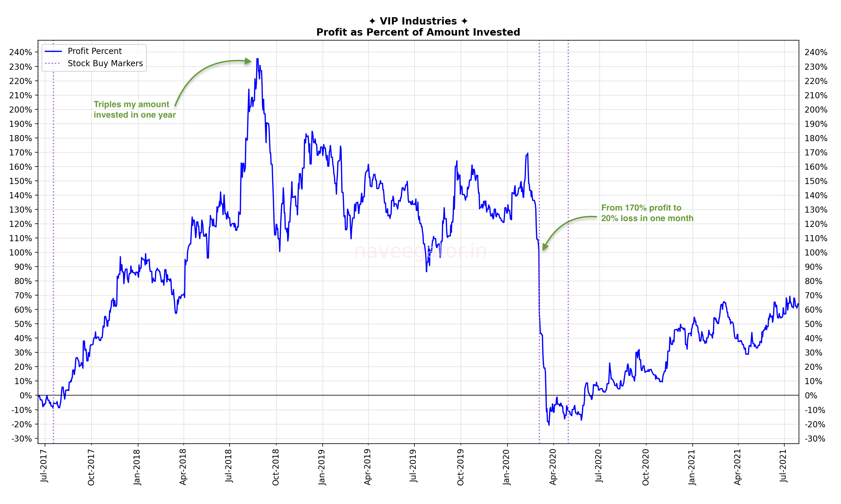Click the star symbol left of title

point(372,21)
